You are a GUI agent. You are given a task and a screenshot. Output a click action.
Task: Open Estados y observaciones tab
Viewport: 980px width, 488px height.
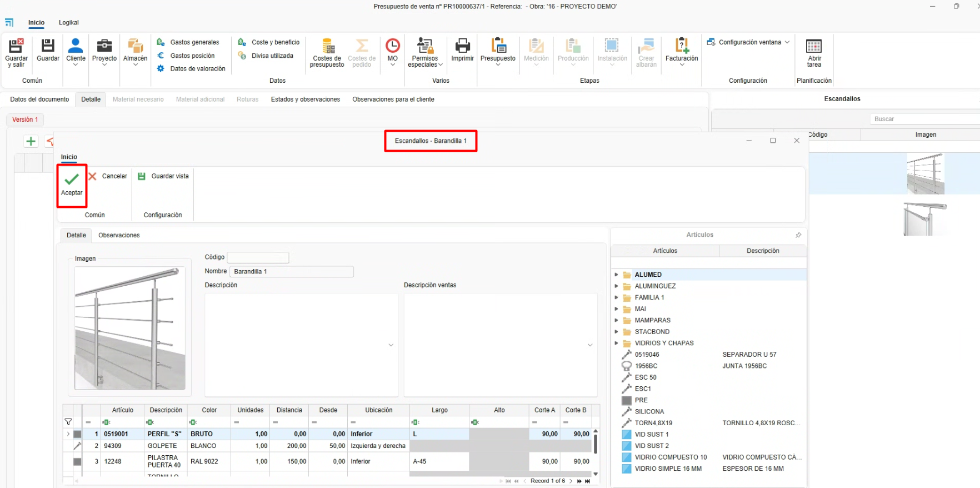305,99
